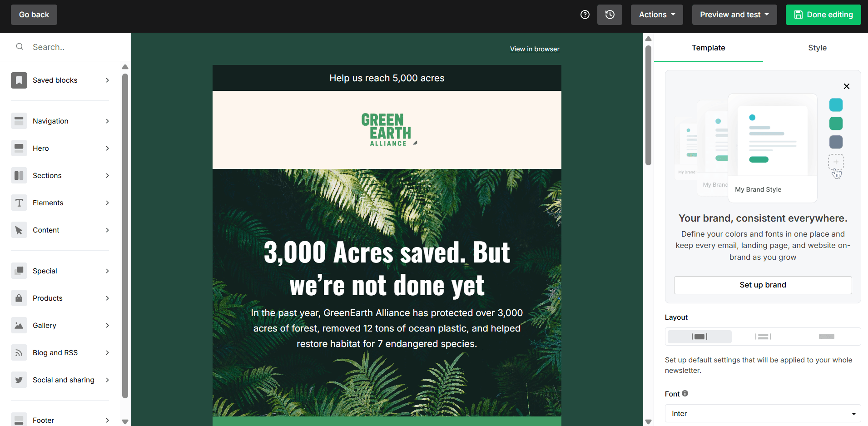This screenshot has height=426, width=868.
Task: Click the Saved blocks bookmark icon
Action: pos(19,80)
